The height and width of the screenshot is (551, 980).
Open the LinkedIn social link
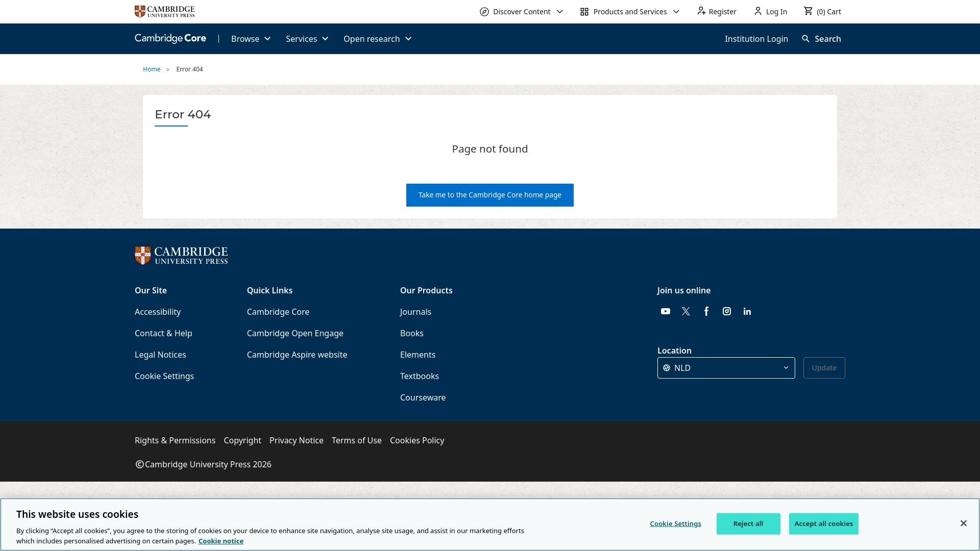click(747, 311)
